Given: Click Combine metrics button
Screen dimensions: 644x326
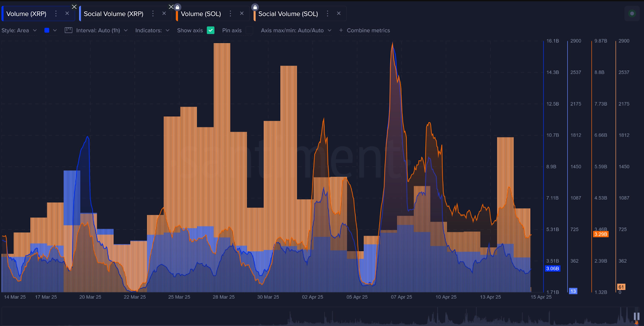Looking at the screenshot, I should (x=364, y=31).
